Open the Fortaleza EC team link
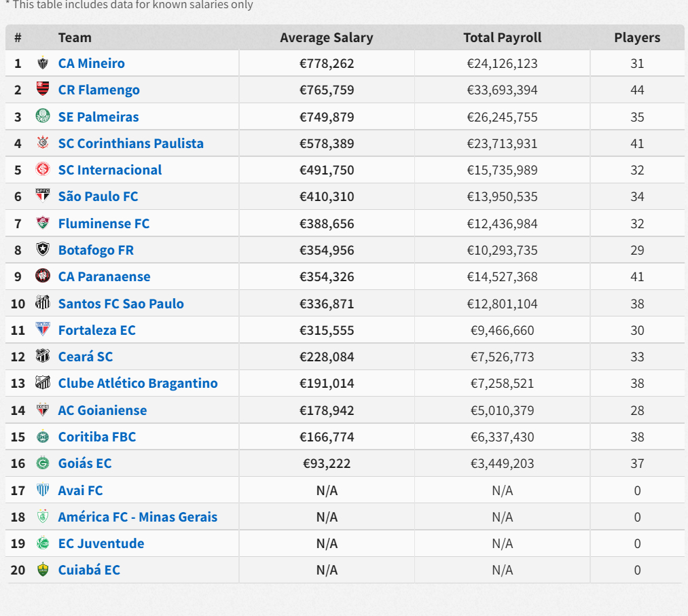Viewport: 688px width, 616px height. pyautogui.click(x=96, y=330)
